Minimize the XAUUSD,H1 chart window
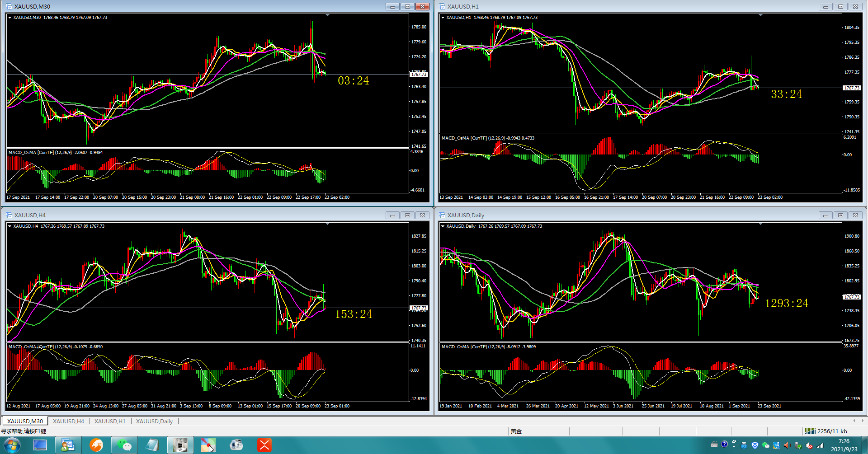 click(x=826, y=6)
